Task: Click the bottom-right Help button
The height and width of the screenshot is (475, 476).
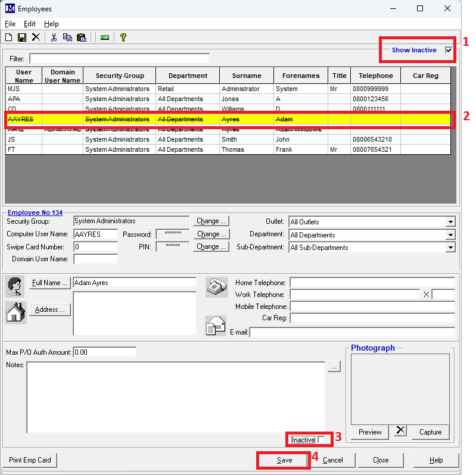Action: tap(436, 460)
